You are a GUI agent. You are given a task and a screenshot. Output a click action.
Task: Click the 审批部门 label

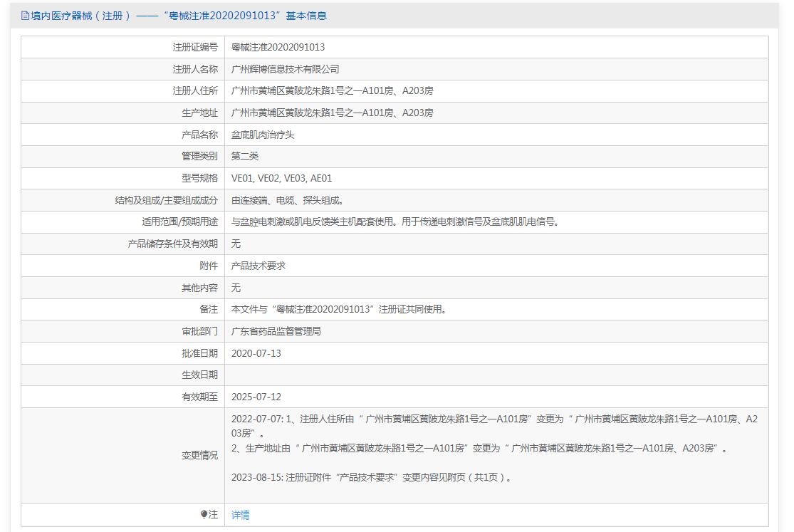point(199,331)
